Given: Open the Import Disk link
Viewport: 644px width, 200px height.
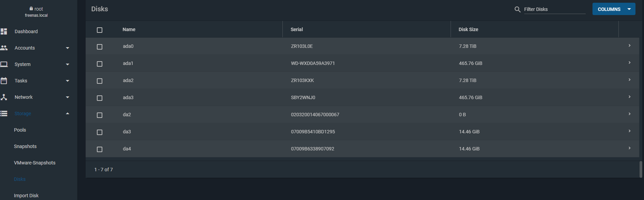Looking at the screenshot, I should click(x=26, y=196).
